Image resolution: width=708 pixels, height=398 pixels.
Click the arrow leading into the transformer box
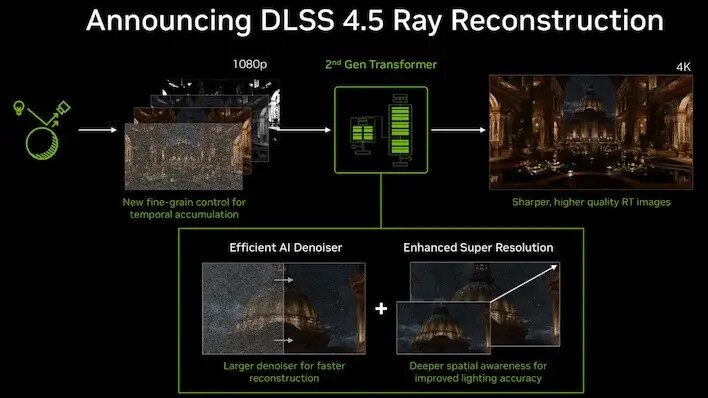(303, 130)
